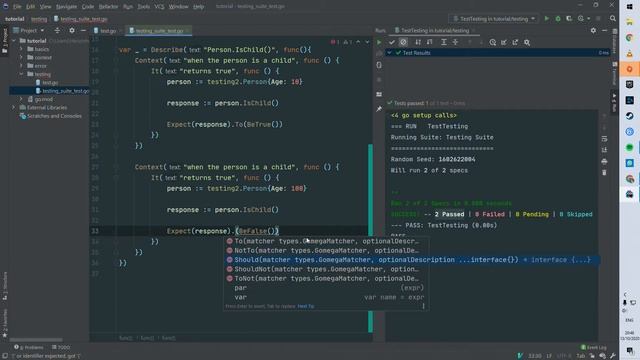The height and width of the screenshot is (360, 640).
Task: Pin the Run tab with pin icon
Action: [x=379, y=109]
